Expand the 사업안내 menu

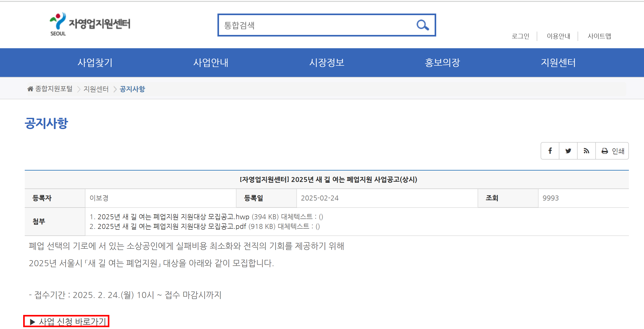point(211,63)
